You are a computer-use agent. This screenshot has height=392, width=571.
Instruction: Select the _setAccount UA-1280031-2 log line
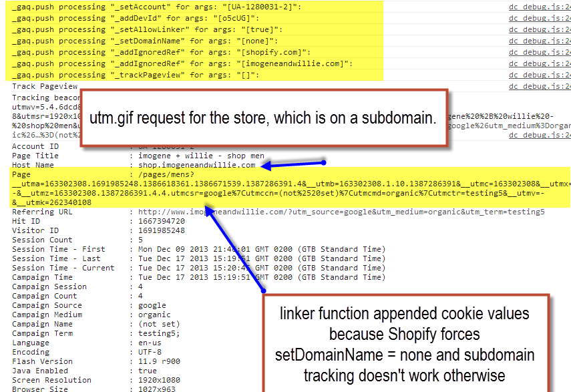pyautogui.click(x=156, y=7)
